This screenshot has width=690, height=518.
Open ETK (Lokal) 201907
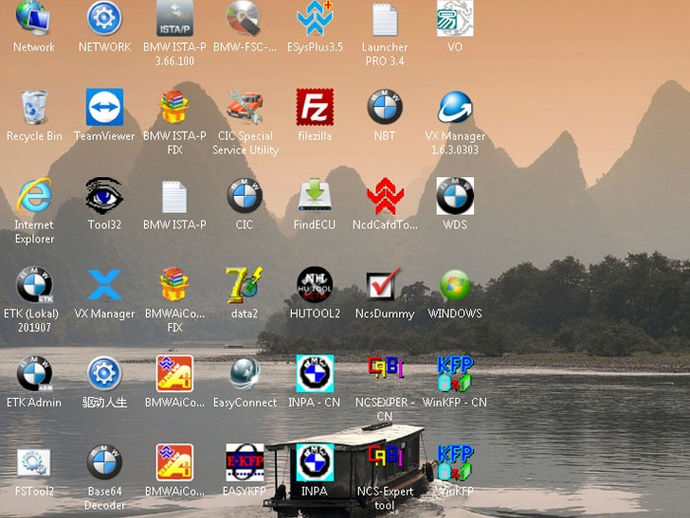tap(34, 285)
